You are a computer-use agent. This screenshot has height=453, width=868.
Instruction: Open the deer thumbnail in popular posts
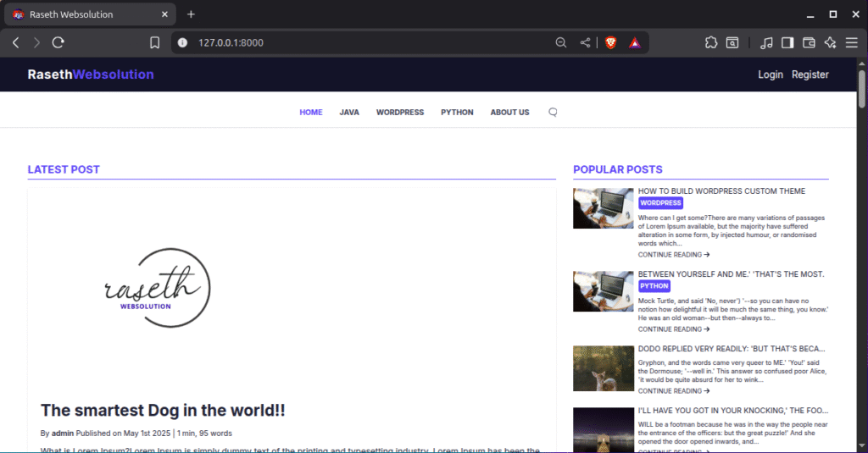(x=603, y=367)
